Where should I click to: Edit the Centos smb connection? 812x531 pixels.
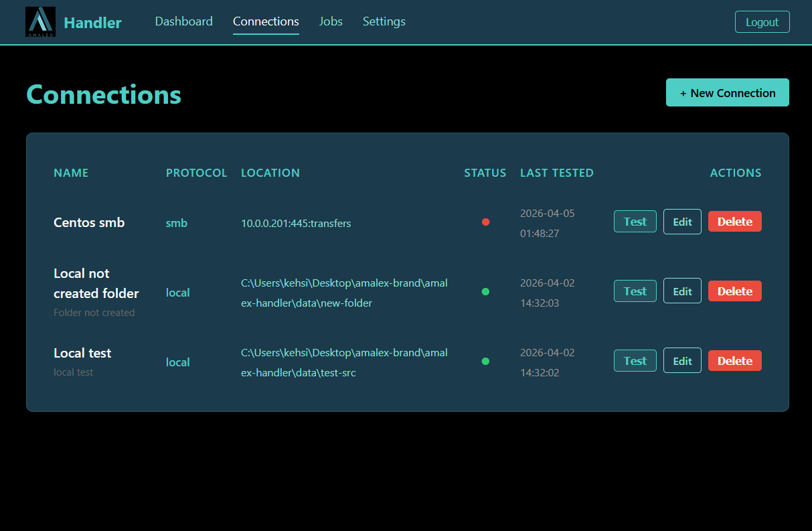point(682,222)
